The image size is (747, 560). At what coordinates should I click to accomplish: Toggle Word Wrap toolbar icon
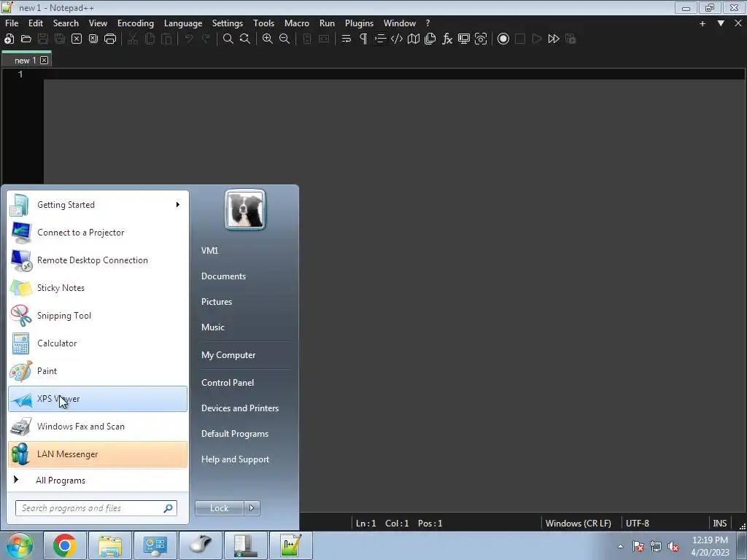pyautogui.click(x=347, y=39)
